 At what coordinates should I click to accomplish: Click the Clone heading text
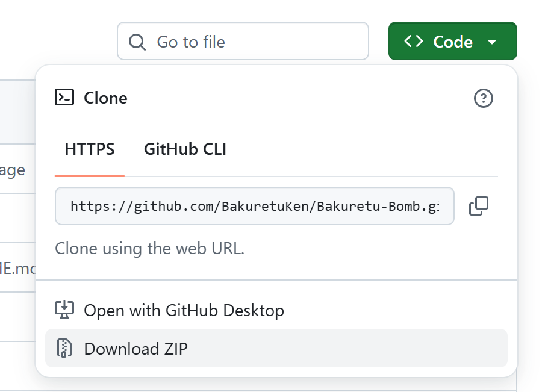tap(105, 98)
